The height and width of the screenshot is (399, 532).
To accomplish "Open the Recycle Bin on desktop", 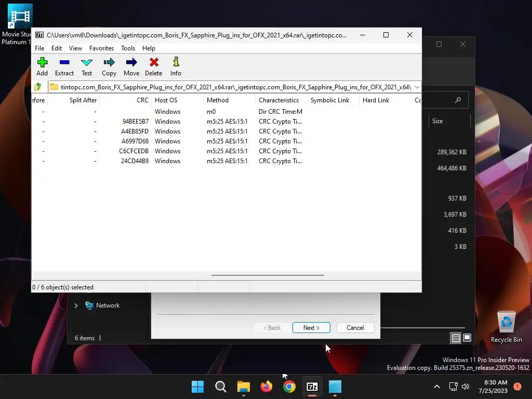I will coord(506,327).
